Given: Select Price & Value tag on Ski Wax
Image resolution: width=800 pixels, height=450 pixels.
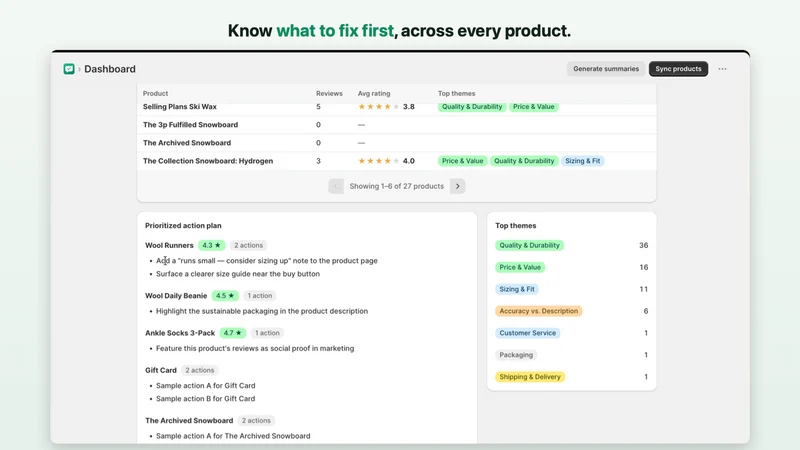Looking at the screenshot, I should point(533,107).
